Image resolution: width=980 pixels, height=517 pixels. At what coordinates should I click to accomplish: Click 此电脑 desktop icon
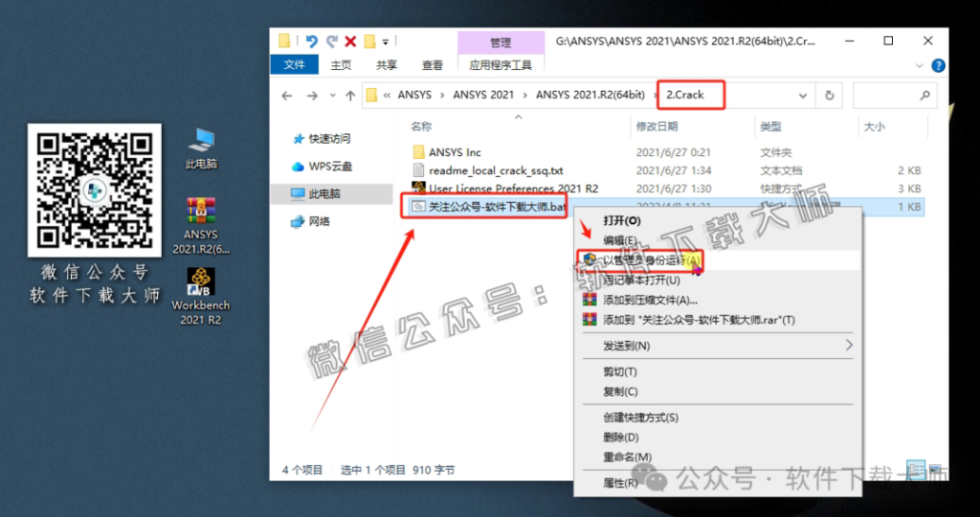tap(201, 148)
